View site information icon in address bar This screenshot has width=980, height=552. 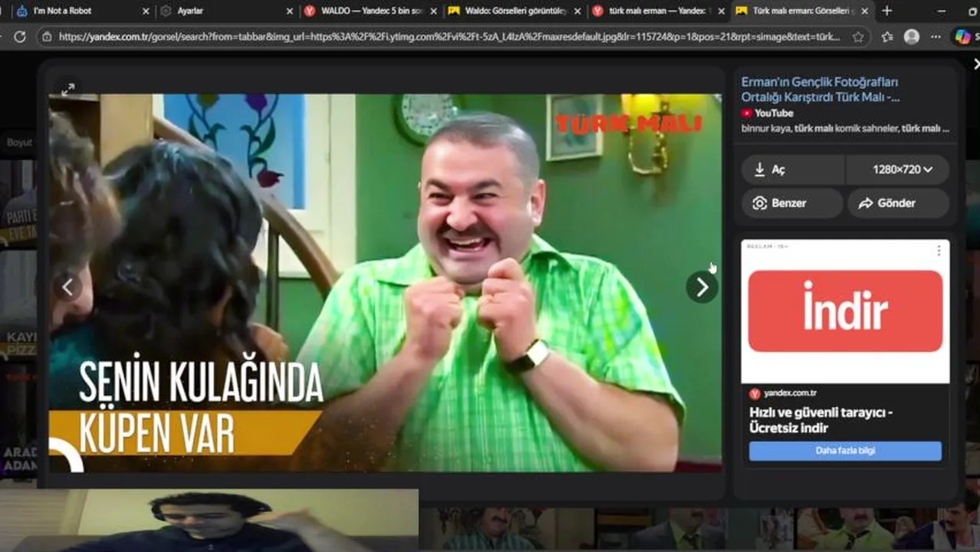coord(48,37)
